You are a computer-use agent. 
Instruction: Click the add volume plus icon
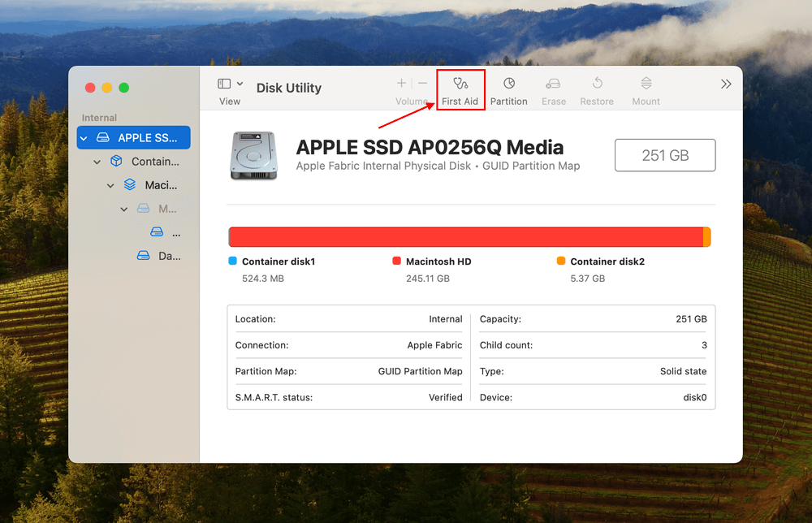(401, 84)
